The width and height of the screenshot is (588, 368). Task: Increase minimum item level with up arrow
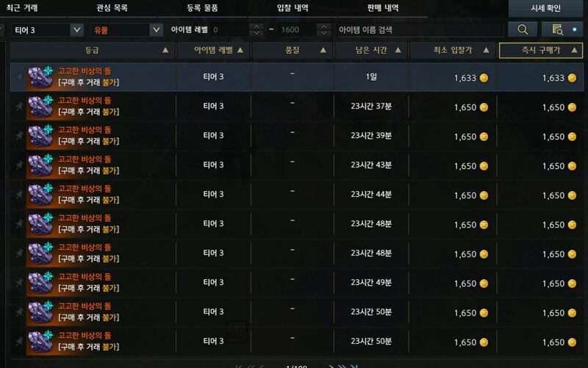point(256,26)
